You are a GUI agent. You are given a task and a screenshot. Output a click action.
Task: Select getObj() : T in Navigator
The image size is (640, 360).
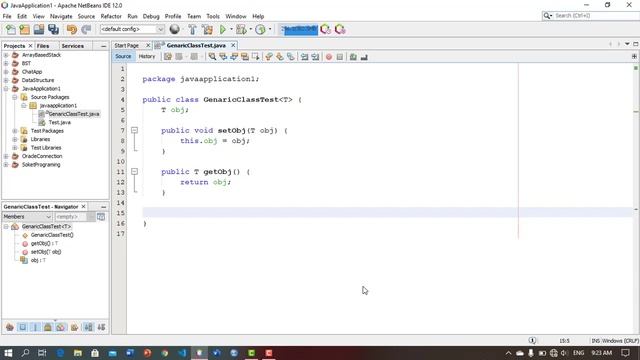(x=44, y=243)
